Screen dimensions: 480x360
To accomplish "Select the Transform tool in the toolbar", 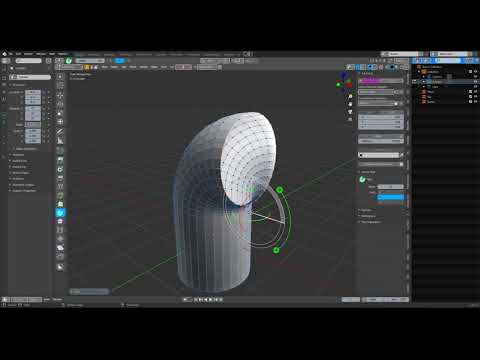I will [60, 122].
